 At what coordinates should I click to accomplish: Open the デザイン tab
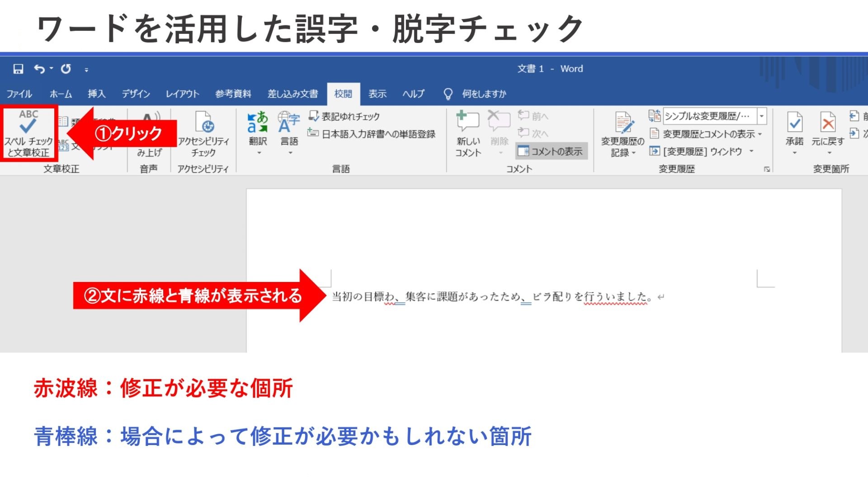(x=136, y=94)
